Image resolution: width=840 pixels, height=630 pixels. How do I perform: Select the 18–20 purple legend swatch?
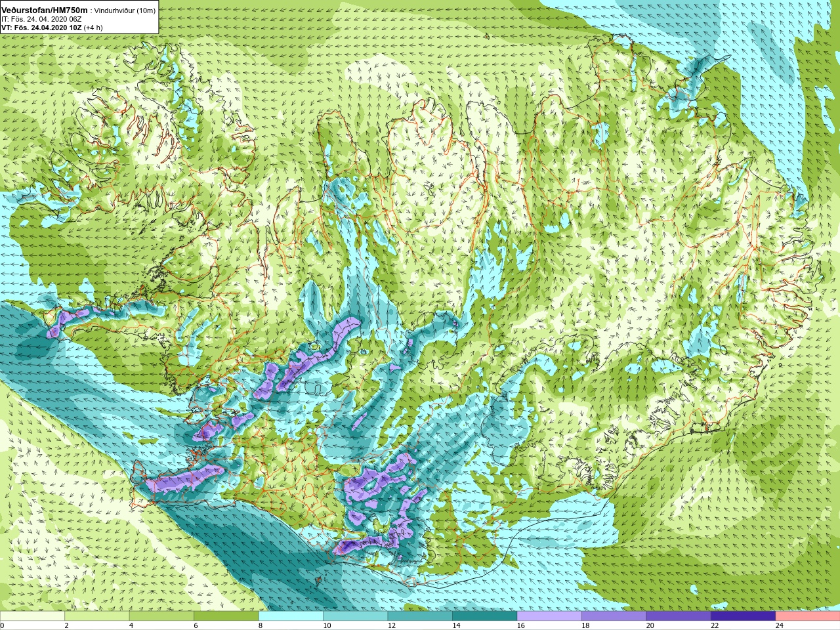point(614,616)
